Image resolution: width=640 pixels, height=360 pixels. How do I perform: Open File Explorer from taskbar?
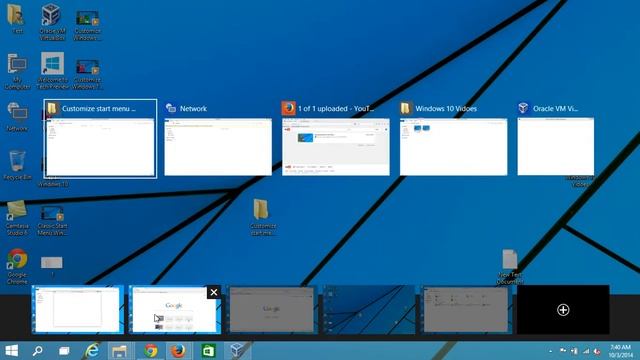tap(120, 351)
